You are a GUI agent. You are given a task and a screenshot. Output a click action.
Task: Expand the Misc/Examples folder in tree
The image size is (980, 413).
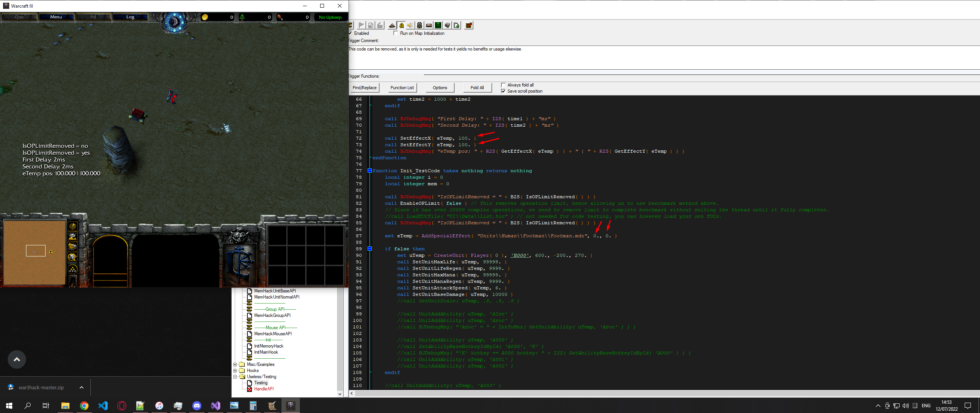[235, 364]
